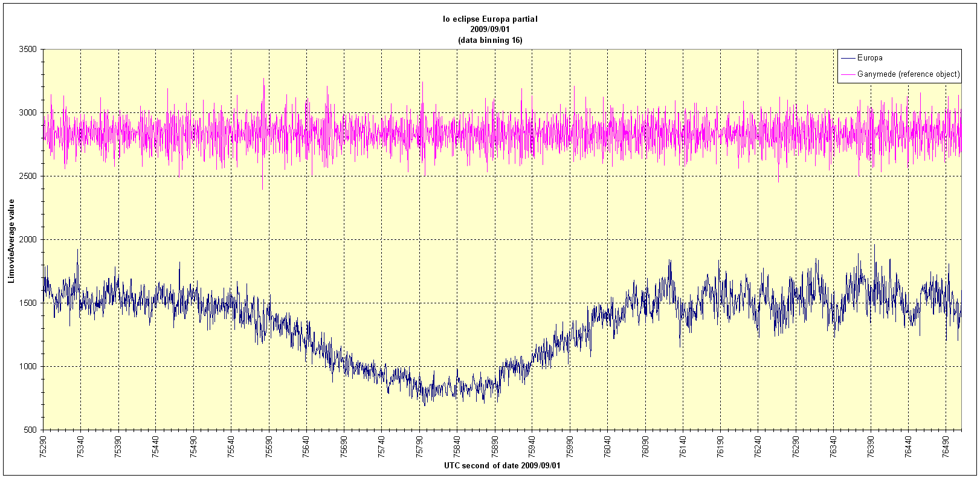Click the blue Europa legend line sample
980x478 pixels.
pos(848,58)
